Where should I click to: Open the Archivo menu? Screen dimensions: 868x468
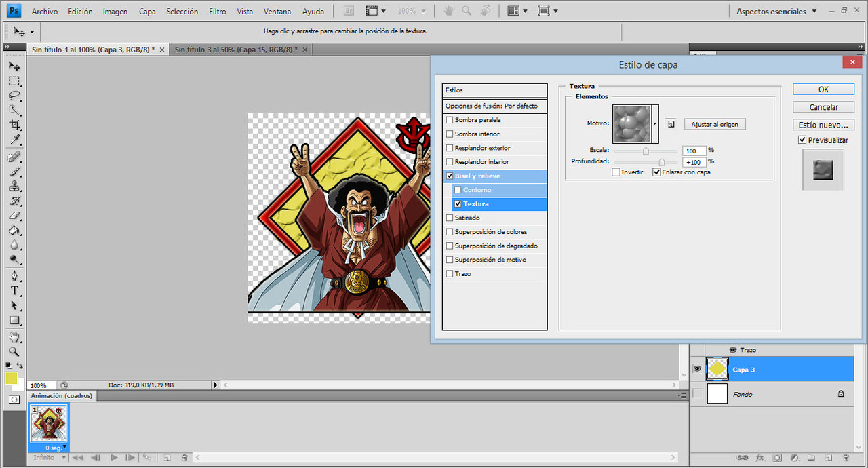point(45,12)
